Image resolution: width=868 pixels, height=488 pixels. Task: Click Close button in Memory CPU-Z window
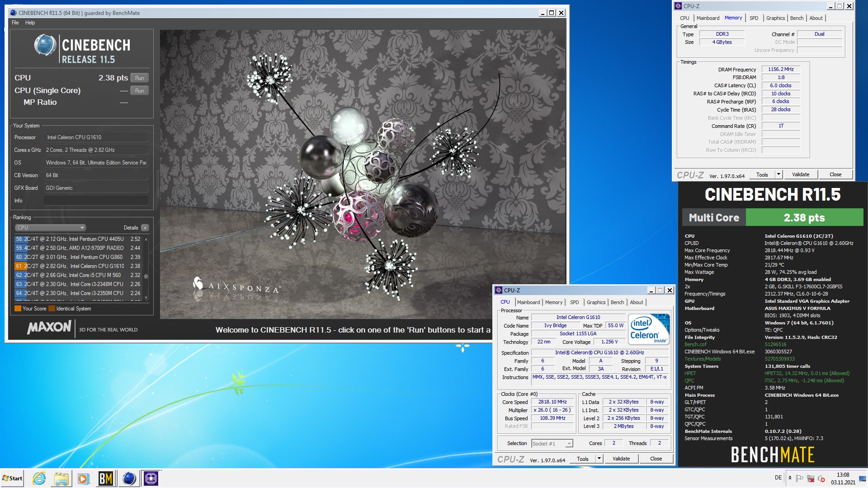(x=835, y=174)
